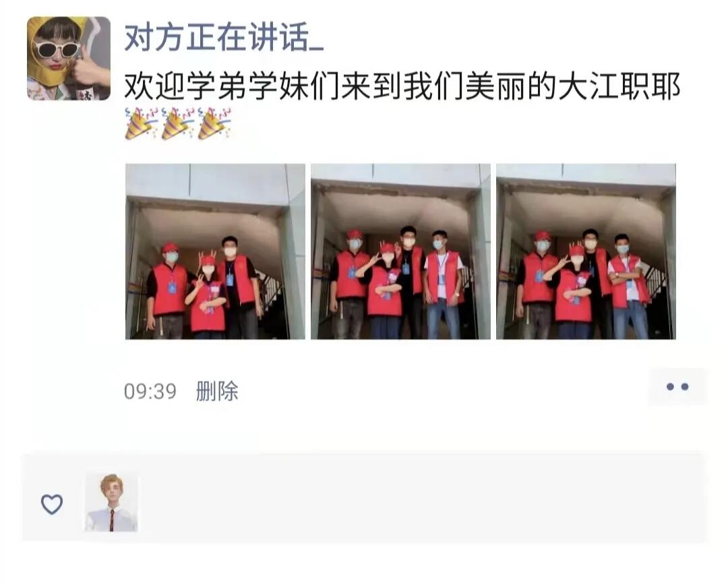The image size is (728, 585).
Task: Tap the 09:39 timestamp
Action: pos(150,392)
